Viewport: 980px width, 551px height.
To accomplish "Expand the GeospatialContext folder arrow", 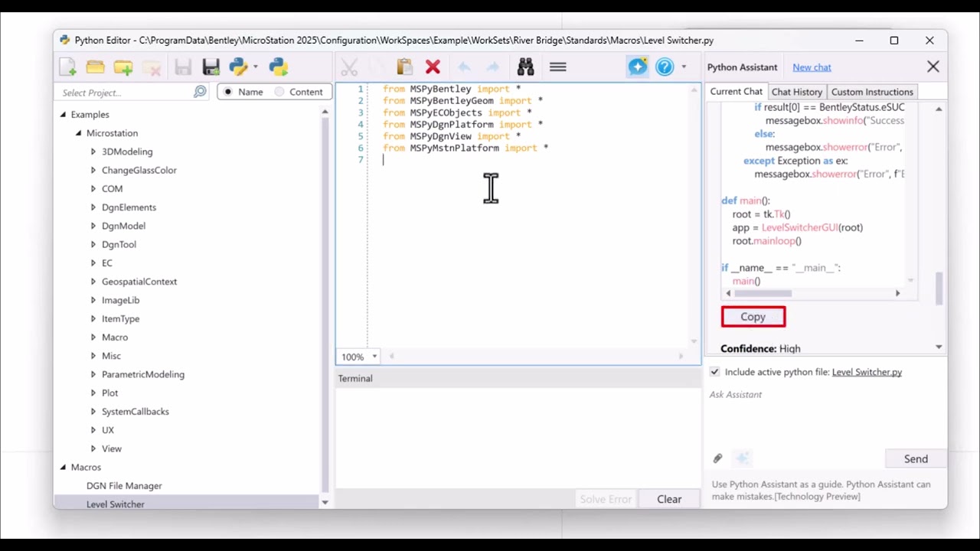I will pos(93,282).
